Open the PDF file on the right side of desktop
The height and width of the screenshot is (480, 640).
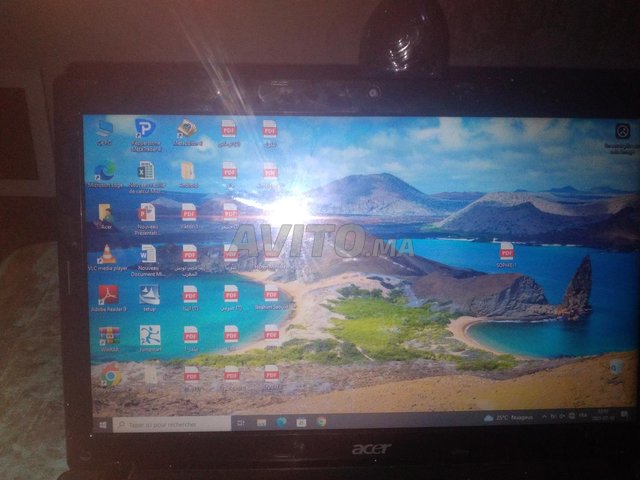tap(507, 252)
